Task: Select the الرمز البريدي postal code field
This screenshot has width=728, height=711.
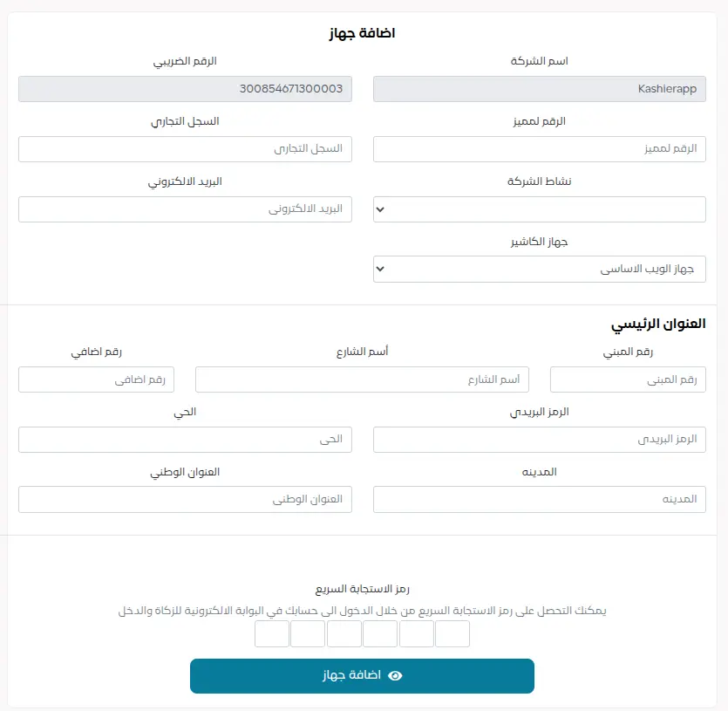Action: (539, 439)
